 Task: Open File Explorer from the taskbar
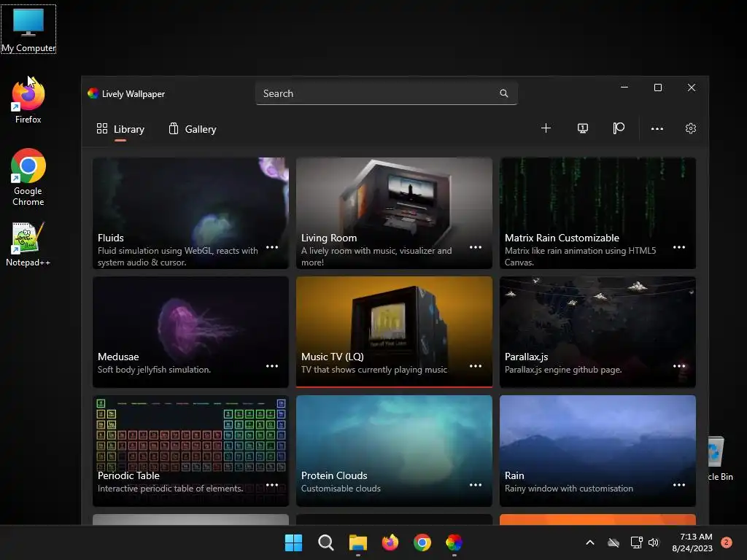[357, 542]
